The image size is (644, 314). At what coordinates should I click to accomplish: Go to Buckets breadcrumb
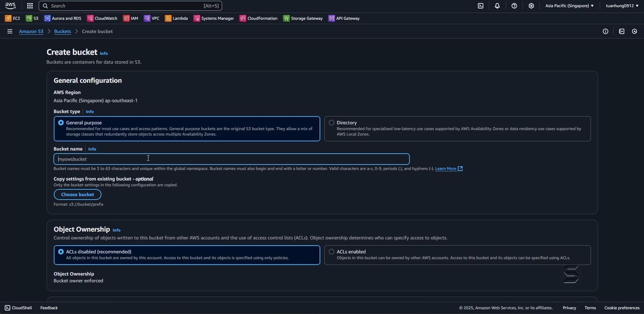(63, 31)
